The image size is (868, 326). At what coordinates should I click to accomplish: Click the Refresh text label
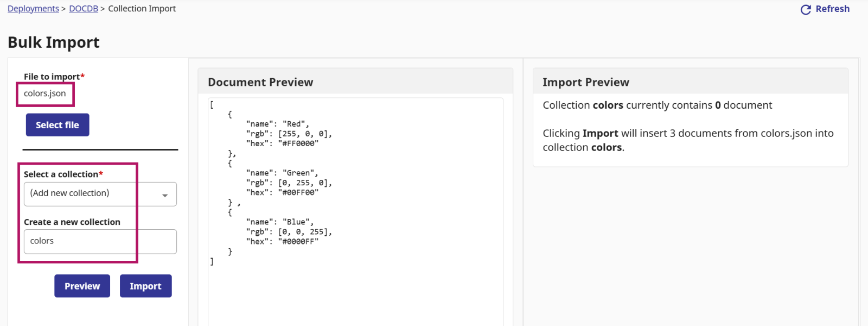(832, 9)
